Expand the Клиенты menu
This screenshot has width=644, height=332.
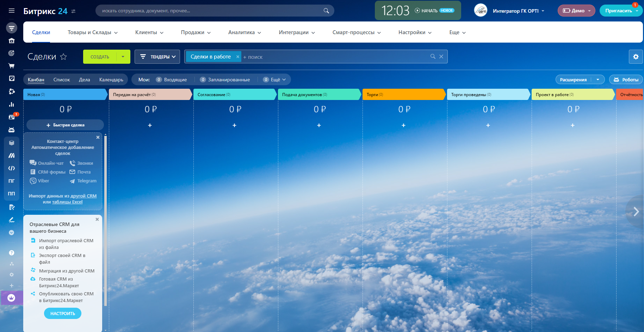[149, 32]
